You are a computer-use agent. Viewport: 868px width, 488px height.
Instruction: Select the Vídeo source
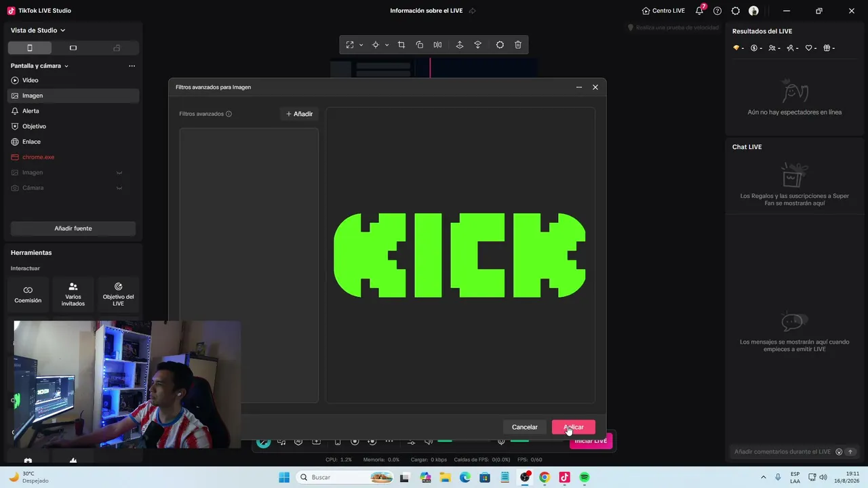(x=73, y=80)
